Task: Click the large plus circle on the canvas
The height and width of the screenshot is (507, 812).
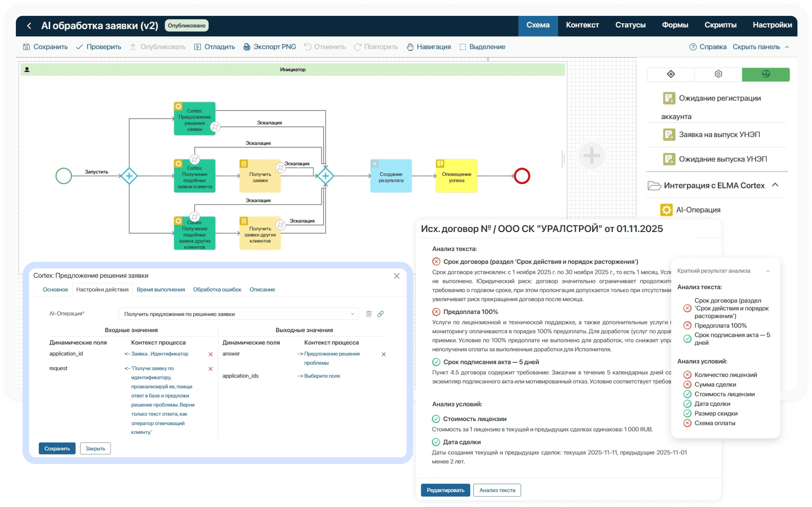Action: coord(592,155)
